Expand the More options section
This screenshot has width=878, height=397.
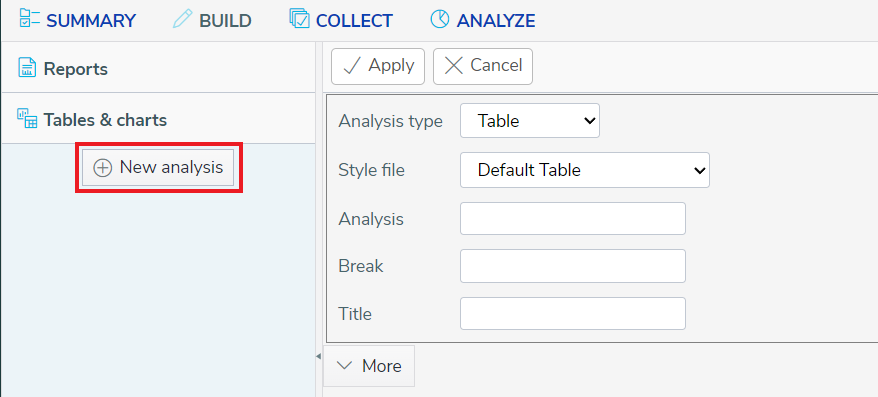tap(369, 366)
